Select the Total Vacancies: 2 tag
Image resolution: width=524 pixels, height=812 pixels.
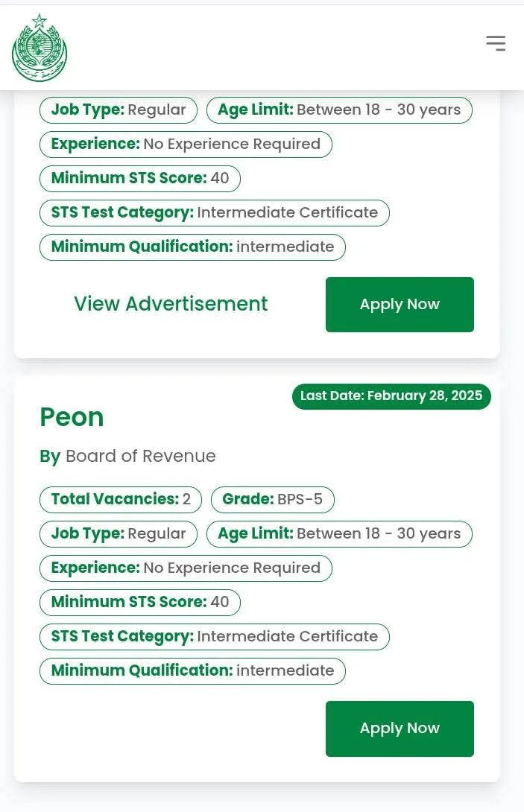point(121,499)
